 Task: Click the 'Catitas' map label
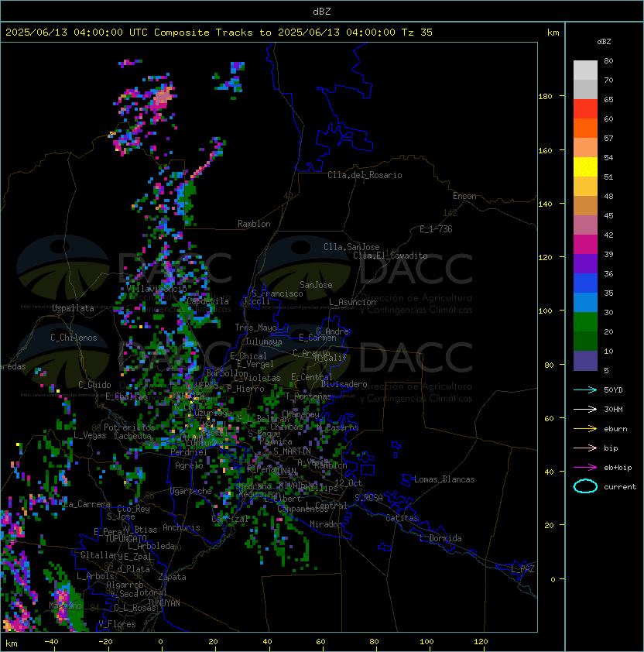(x=402, y=518)
